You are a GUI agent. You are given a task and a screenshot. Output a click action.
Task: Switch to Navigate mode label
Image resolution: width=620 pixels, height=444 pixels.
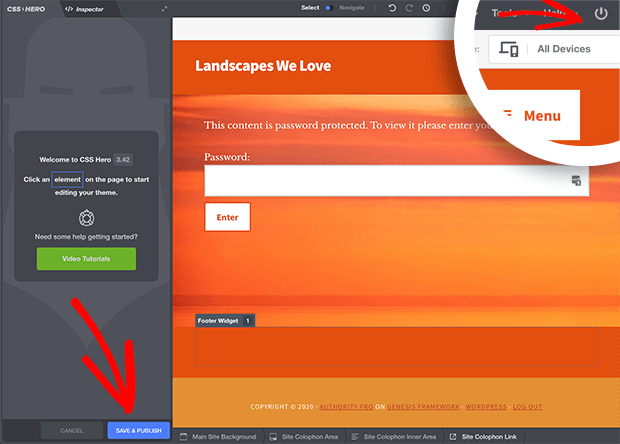tap(352, 8)
